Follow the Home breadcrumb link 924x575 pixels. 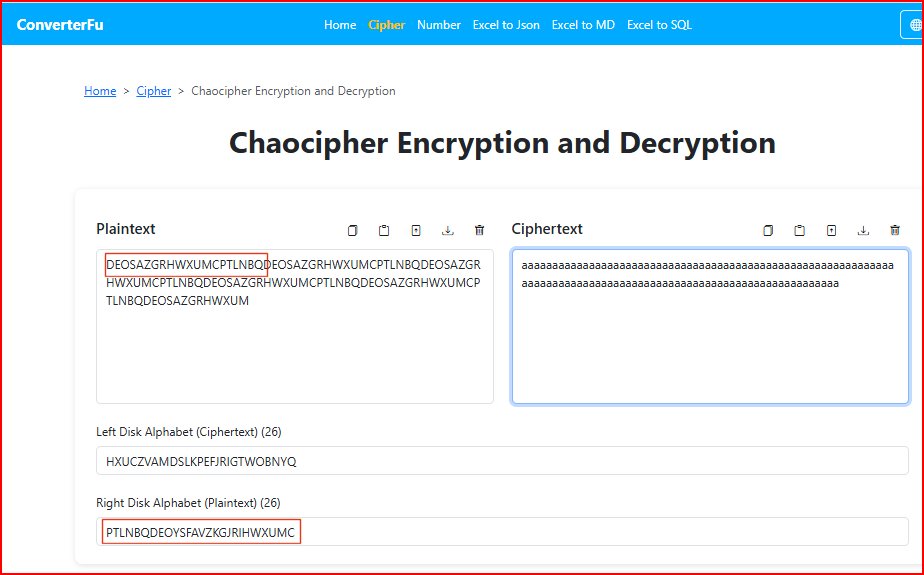(x=100, y=91)
